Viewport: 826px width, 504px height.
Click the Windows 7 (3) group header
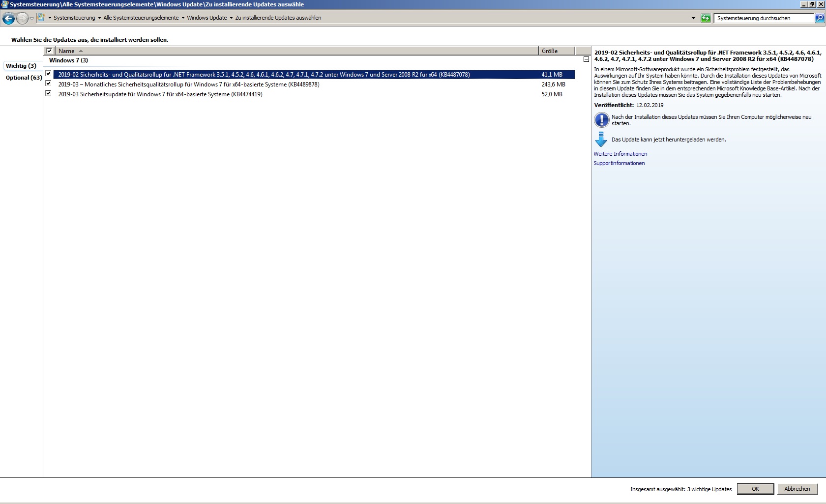point(68,60)
